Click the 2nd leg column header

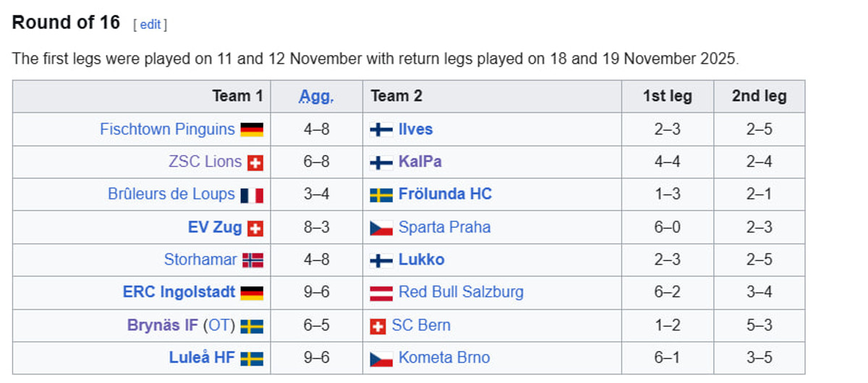[759, 96]
